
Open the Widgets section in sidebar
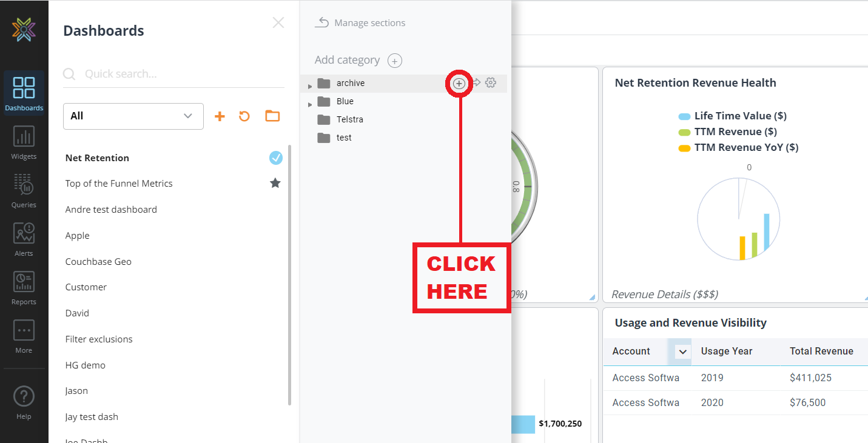coord(24,143)
